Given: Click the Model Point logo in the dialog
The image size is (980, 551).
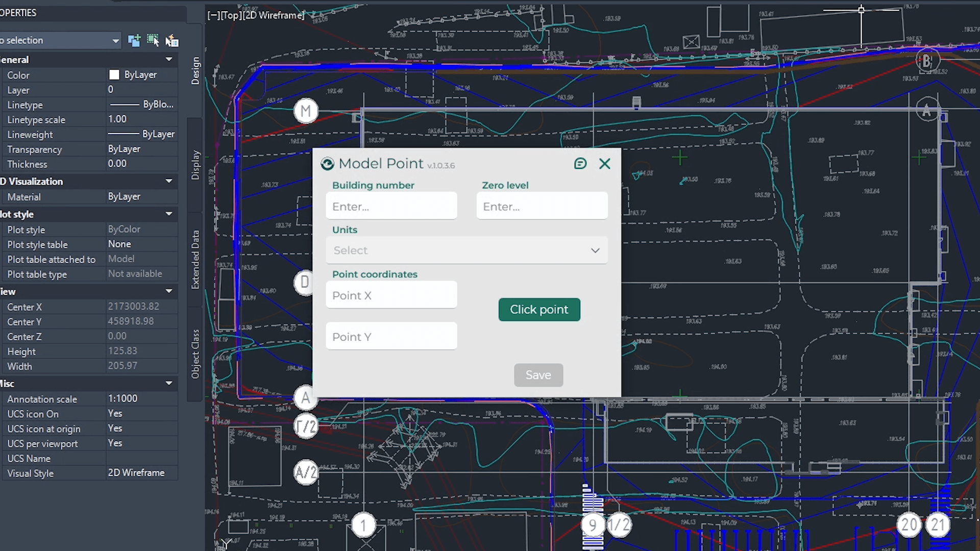Looking at the screenshot, I should point(328,164).
